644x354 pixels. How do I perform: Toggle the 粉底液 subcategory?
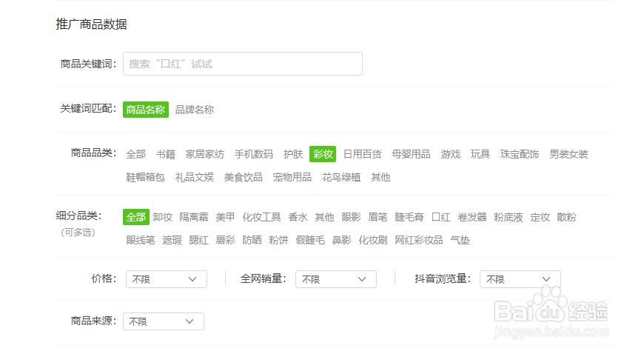click(x=509, y=217)
